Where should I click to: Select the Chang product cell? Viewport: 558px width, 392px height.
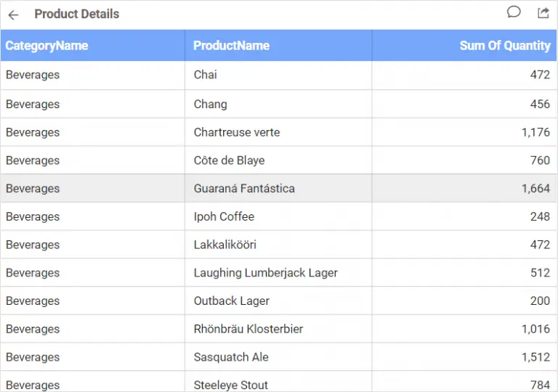coord(211,104)
